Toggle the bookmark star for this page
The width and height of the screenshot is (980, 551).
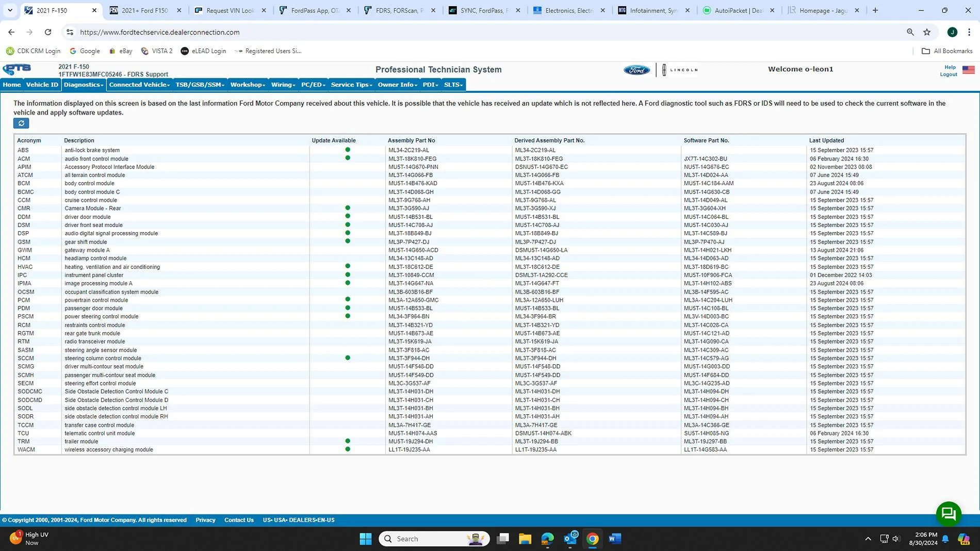pos(927,32)
